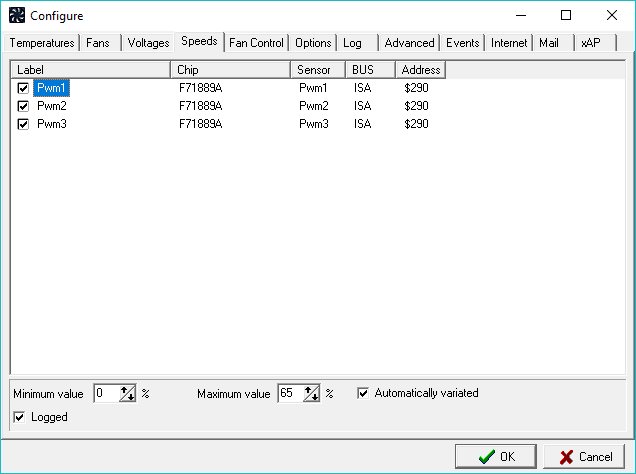The image size is (636, 474).
Task: Toggle the Pwm3 checkbox
Action: [x=23, y=124]
